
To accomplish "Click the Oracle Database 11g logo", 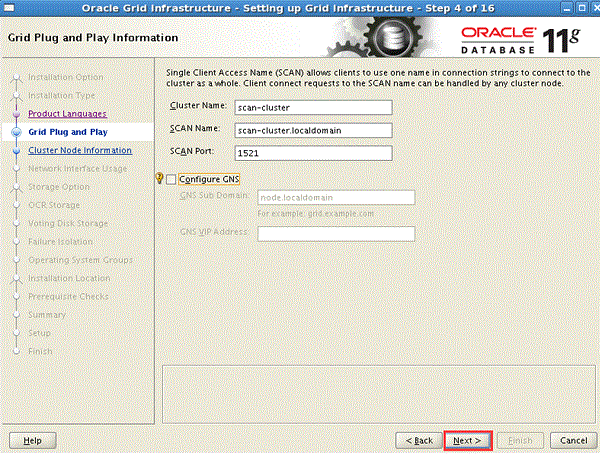I will [x=520, y=39].
